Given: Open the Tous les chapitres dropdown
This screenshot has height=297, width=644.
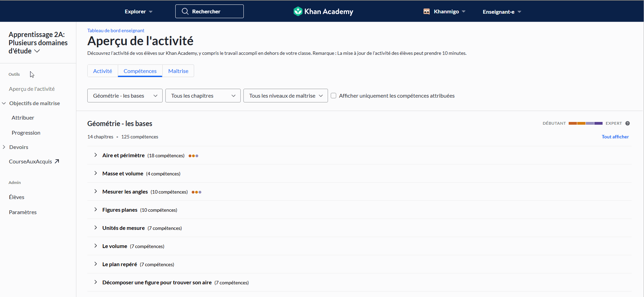Looking at the screenshot, I should [203, 96].
